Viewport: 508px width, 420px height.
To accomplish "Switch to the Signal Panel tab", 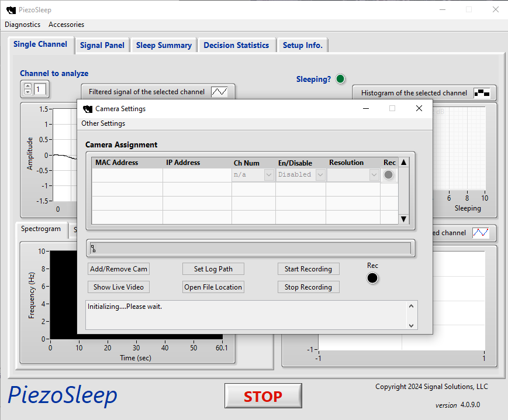I will pos(102,46).
